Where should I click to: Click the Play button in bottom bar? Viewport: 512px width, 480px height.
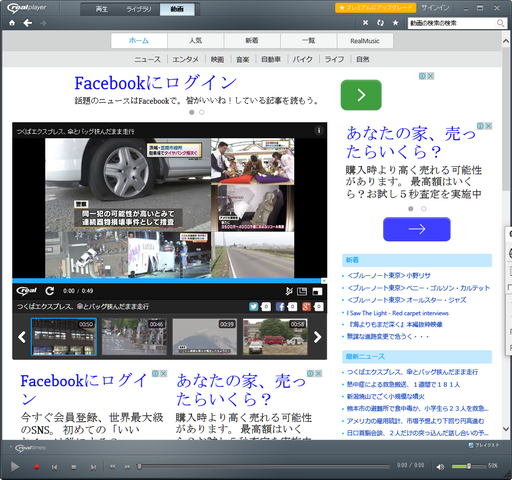coord(15,467)
